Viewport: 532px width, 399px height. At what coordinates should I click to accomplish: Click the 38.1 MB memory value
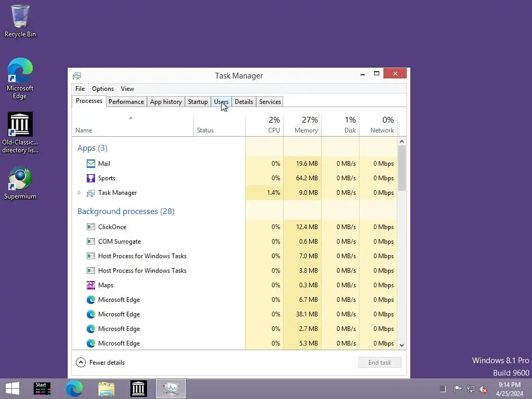307,314
